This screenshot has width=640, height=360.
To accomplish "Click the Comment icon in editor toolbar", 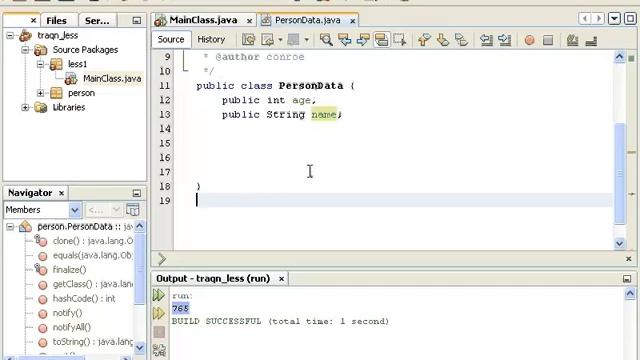I will 573,40.
